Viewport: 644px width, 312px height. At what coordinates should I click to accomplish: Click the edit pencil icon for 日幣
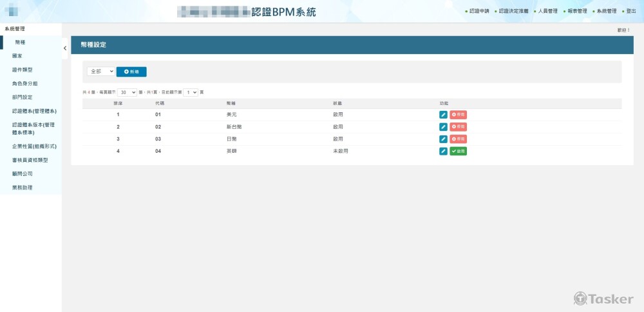pyautogui.click(x=443, y=139)
